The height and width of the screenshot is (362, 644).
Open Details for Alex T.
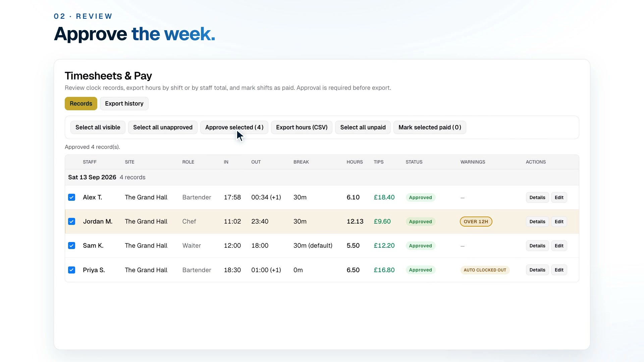pos(537,197)
